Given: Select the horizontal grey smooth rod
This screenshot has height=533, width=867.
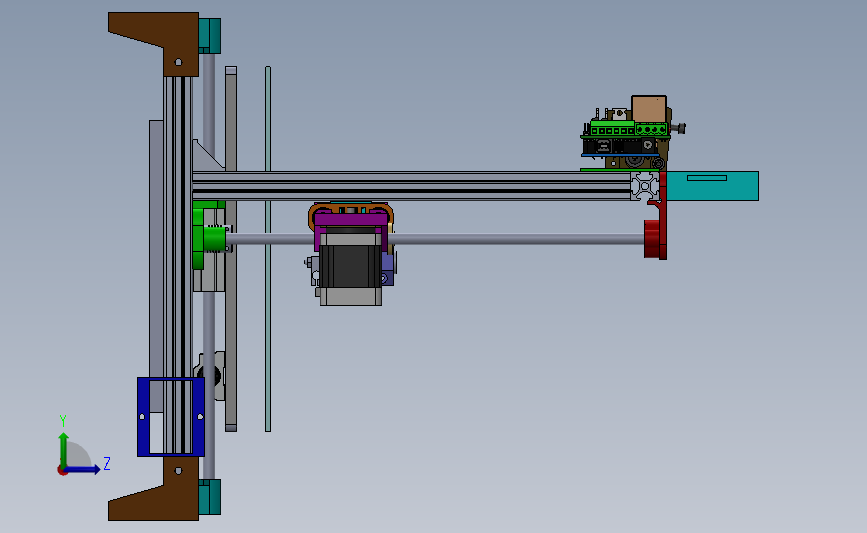Looking at the screenshot, I should click(435, 239).
